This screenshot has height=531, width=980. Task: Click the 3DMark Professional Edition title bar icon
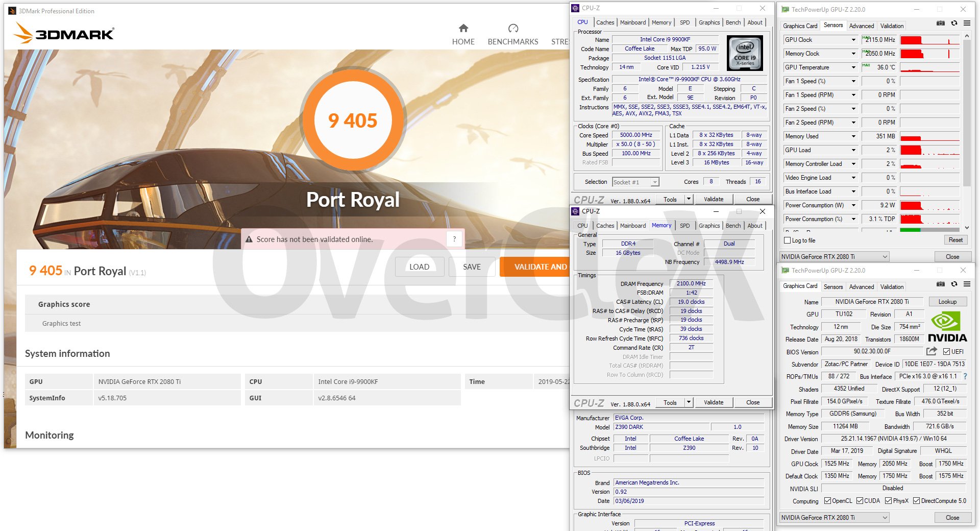12,11
